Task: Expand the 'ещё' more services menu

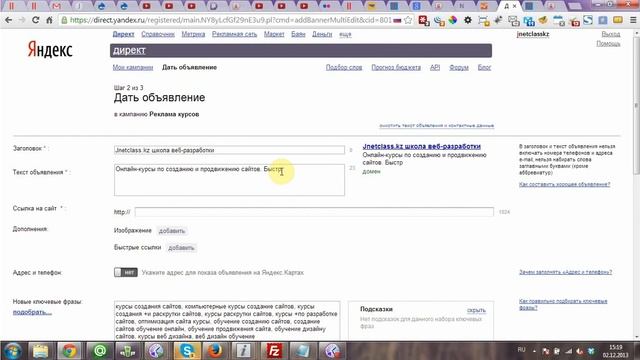Action: (345, 34)
